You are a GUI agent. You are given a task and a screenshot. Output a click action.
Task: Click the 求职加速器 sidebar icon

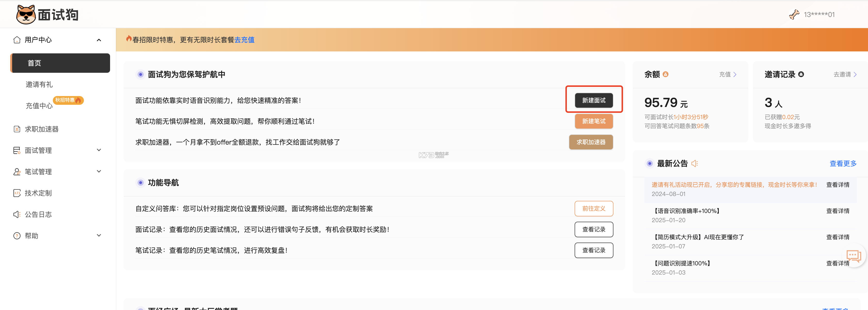coord(17,129)
